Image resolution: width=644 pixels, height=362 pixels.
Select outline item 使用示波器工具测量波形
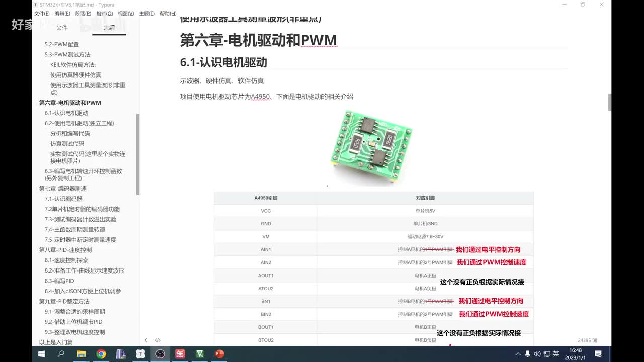click(88, 88)
